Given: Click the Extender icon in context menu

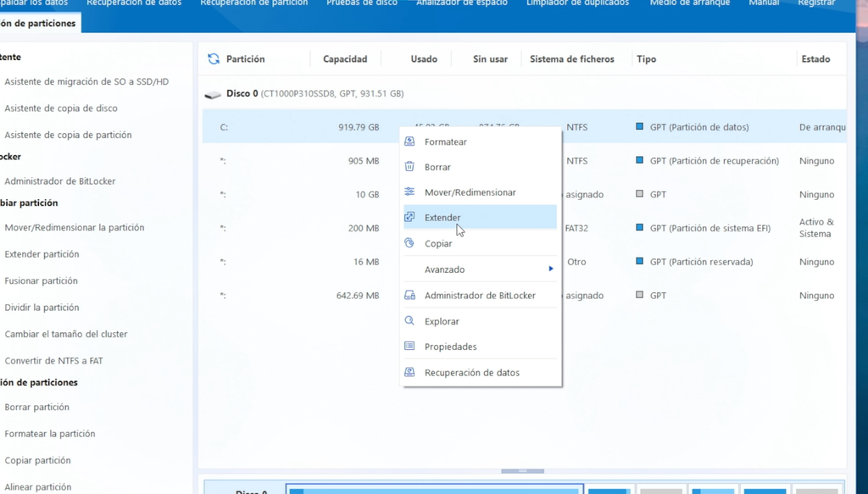Looking at the screenshot, I should [x=409, y=218].
